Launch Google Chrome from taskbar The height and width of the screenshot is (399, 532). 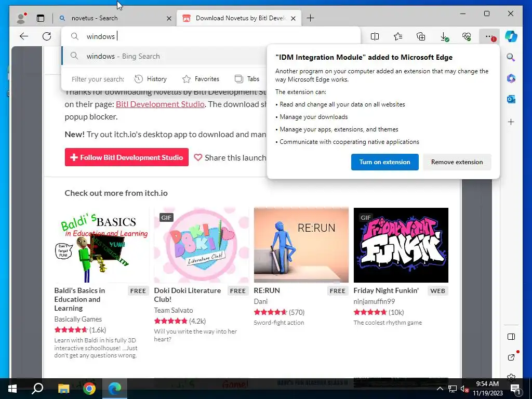pos(89,389)
